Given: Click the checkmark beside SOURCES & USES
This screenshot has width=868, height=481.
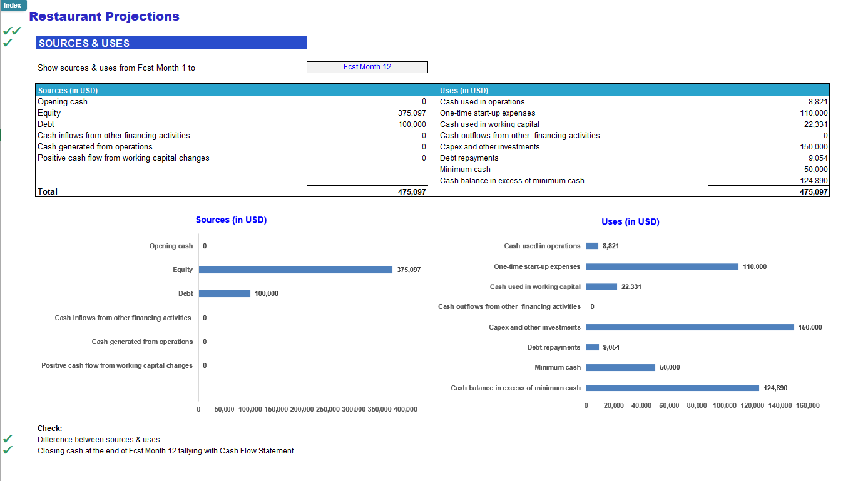Looking at the screenshot, I should point(8,43).
